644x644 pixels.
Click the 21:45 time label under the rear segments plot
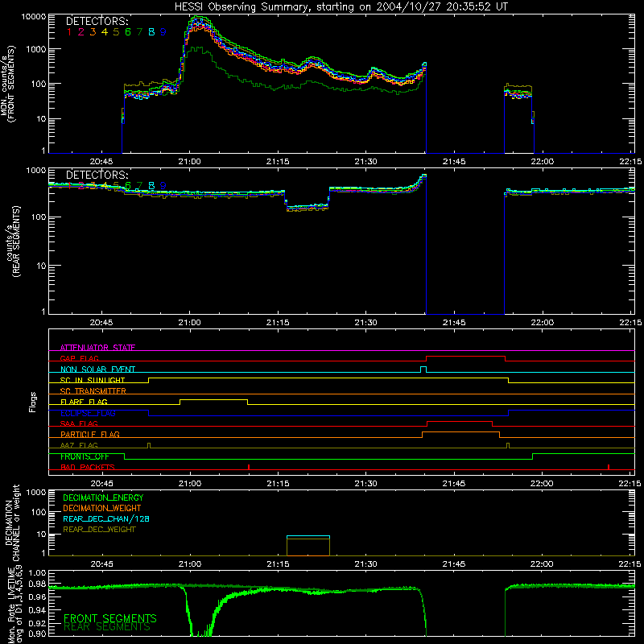(x=454, y=323)
